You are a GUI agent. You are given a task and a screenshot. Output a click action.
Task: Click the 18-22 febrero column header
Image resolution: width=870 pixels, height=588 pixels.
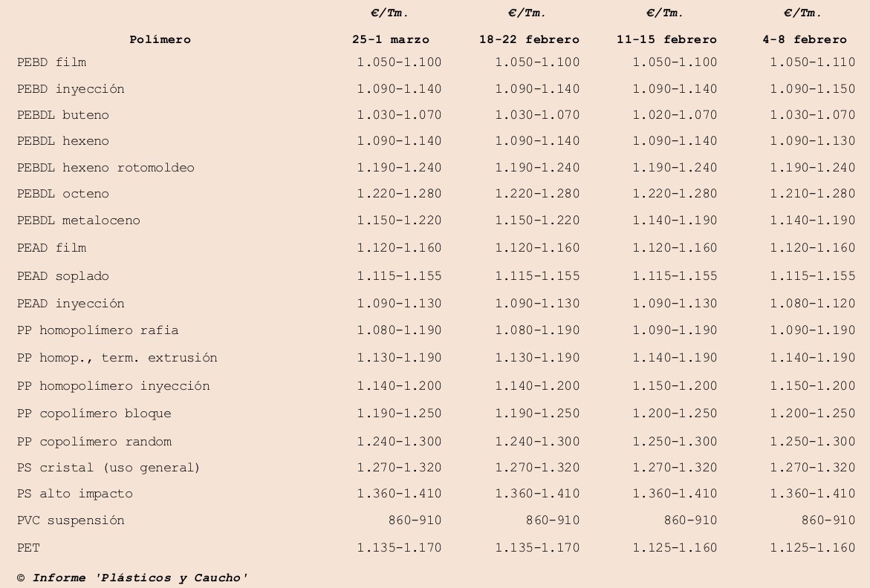point(529,39)
